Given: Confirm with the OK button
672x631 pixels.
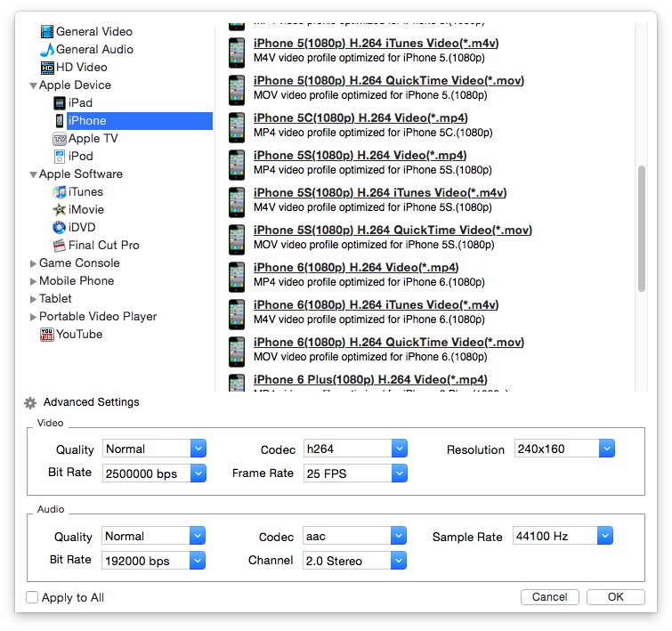Looking at the screenshot, I should [x=615, y=597].
